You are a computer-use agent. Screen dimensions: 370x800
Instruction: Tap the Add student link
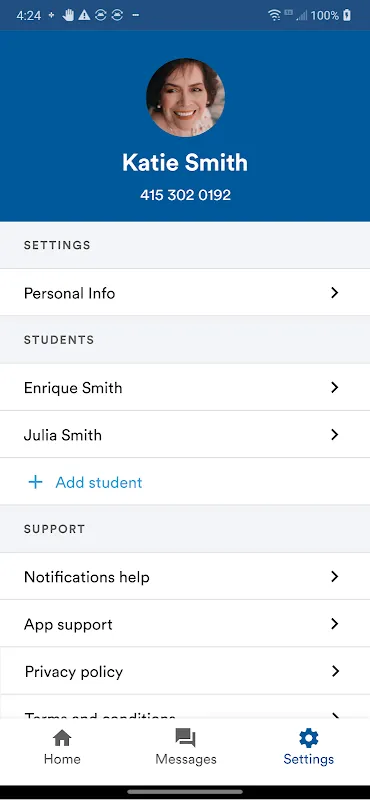(98, 482)
